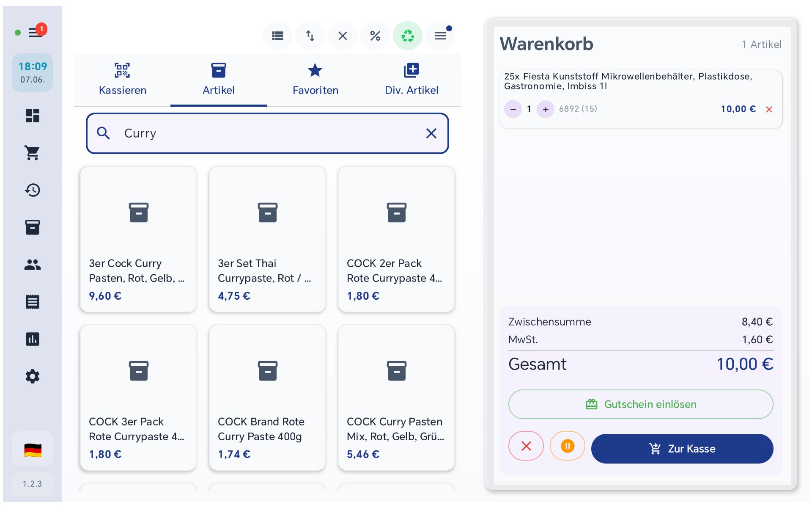This screenshot has height=508, width=812.
Task: Cancel the cart with red X button
Action: click(526, 446)
